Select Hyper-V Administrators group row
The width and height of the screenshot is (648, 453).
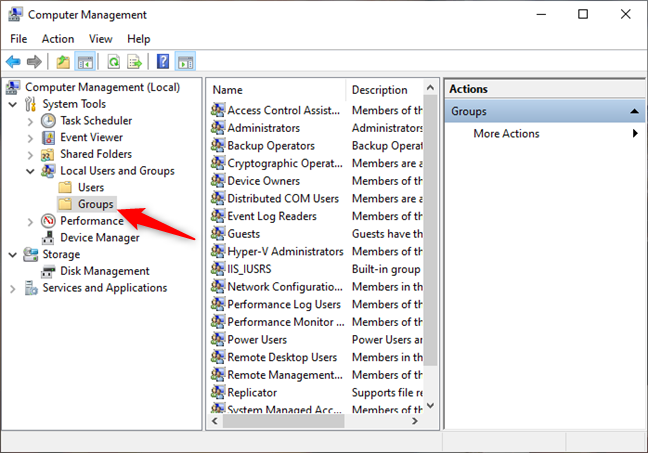point(317,251)
